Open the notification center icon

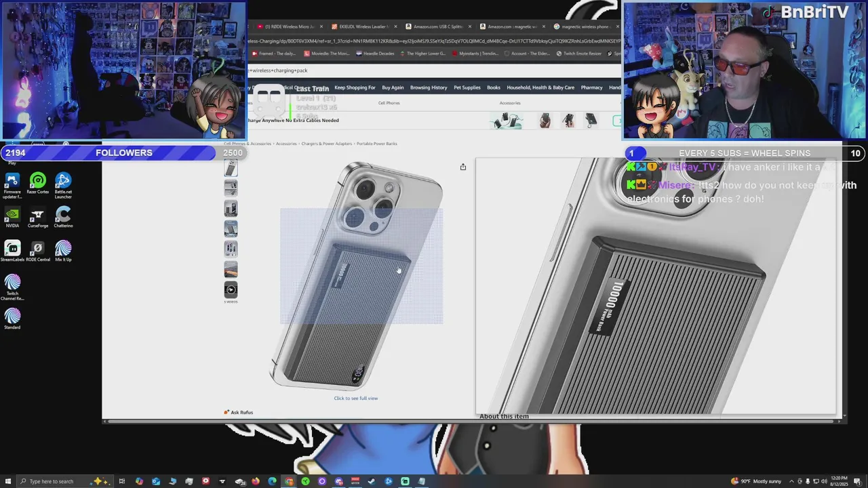[x=858, y=481]
